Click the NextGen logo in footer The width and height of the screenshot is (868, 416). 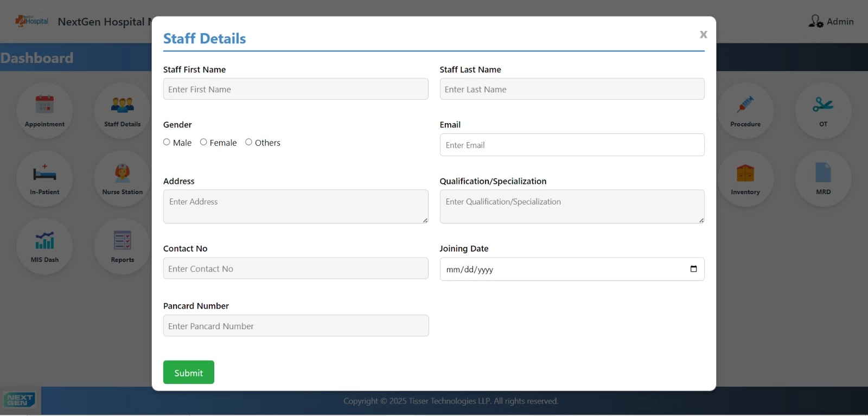(x=20, y=400)
